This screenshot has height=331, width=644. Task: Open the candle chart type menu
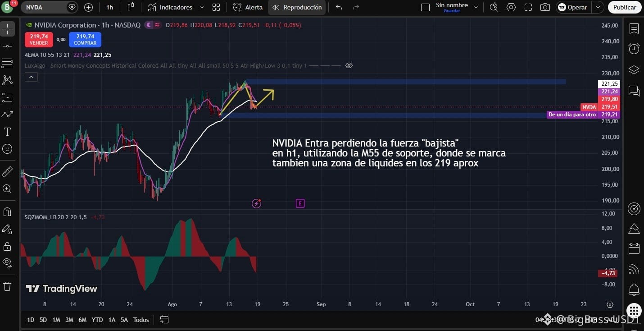pos(131,7)
